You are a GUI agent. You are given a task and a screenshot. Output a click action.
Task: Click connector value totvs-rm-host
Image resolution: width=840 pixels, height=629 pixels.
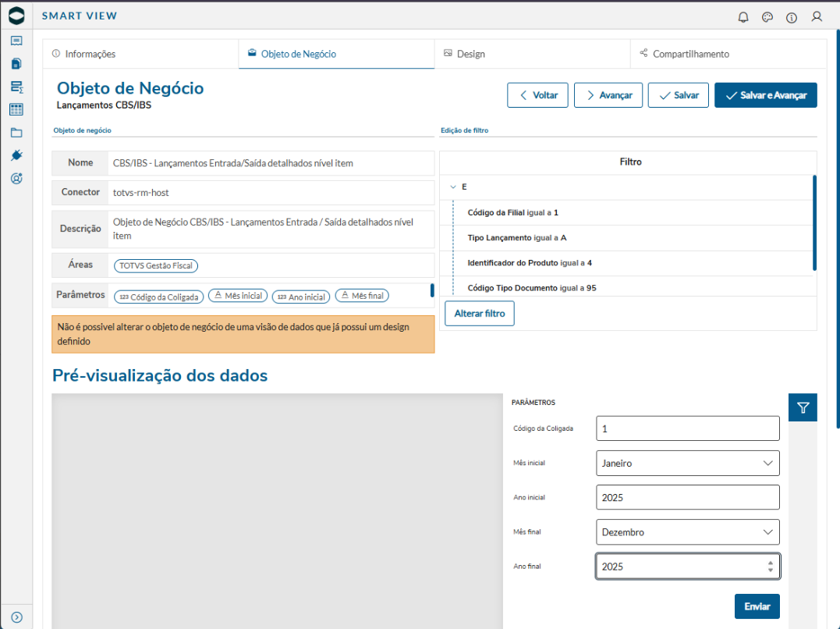click(141, 193)
